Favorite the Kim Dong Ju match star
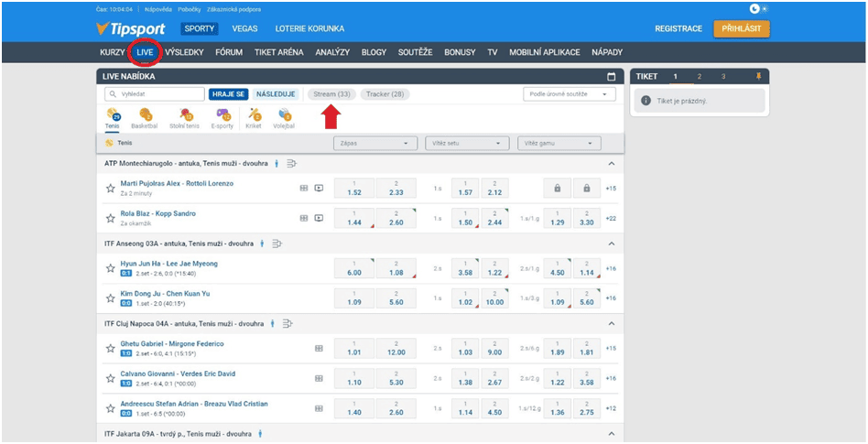The height and width of the screenshot is (444, 868). coord(110,298)
